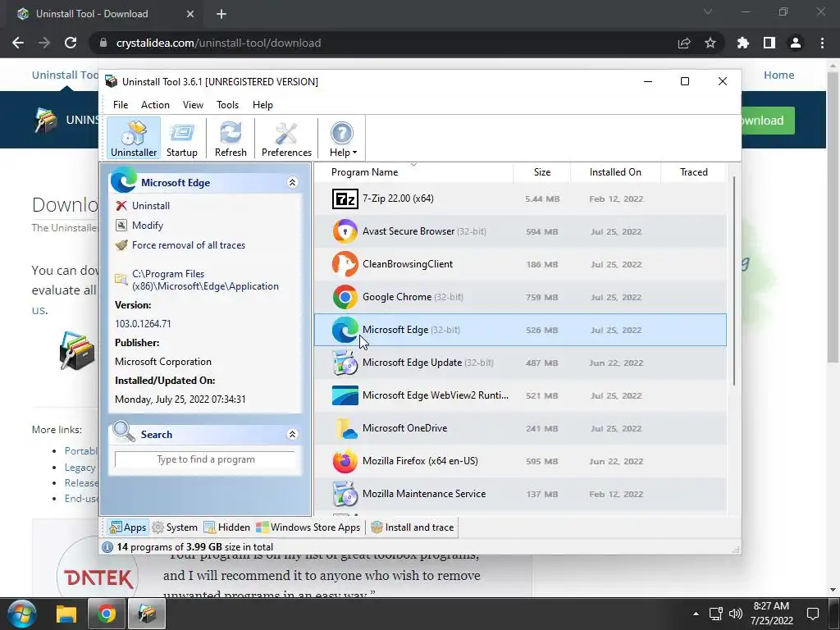This screenshot has width=840, height=630.
Task: Open Chrome's three-dot menu
Action: point(822,43)
